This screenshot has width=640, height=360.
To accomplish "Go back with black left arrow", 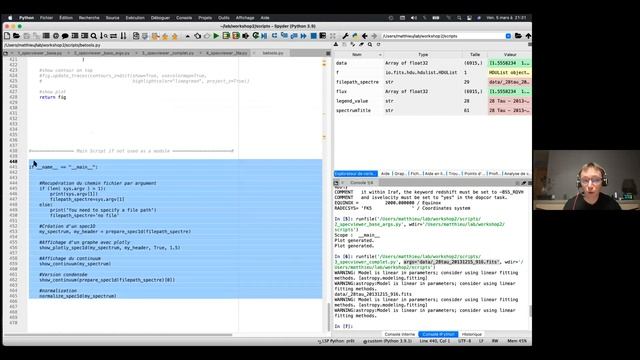I will [365, 36].
